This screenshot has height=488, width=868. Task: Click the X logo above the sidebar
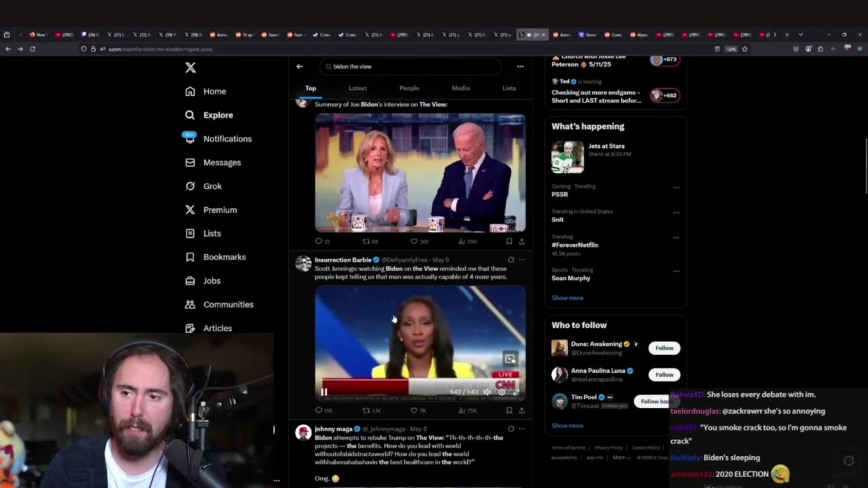click(191, 68)
